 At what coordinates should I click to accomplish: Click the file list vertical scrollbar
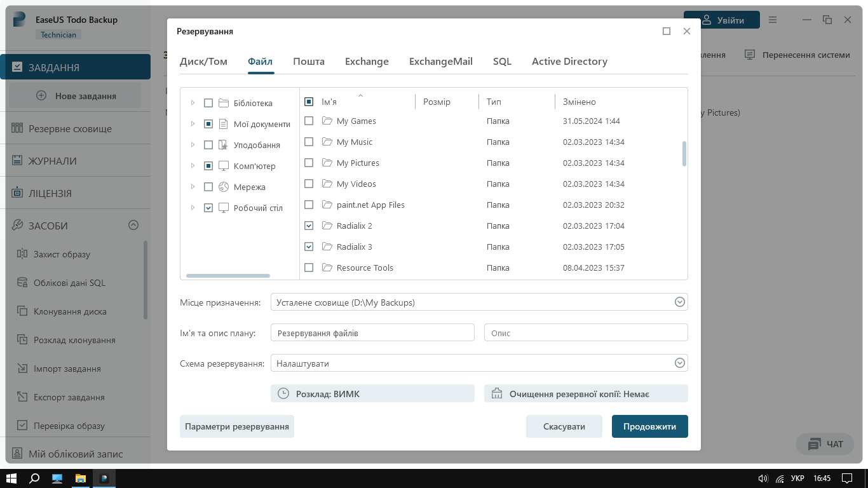point(684,154)
